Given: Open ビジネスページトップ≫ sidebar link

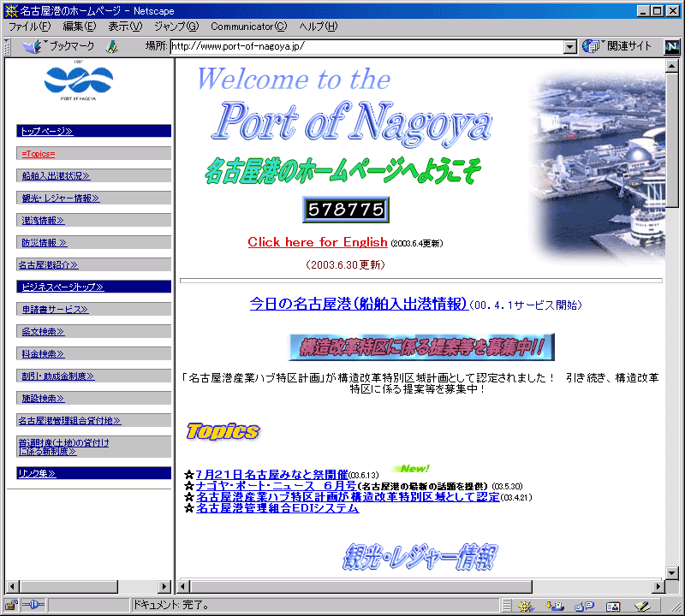Looking at the screenshot, I should (x=63, y=287).
